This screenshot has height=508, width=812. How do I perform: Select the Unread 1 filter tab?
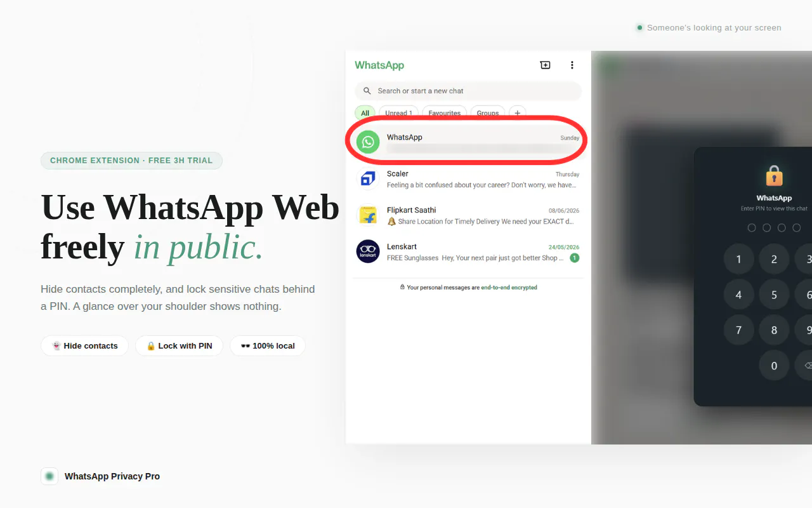pos(398,113)
